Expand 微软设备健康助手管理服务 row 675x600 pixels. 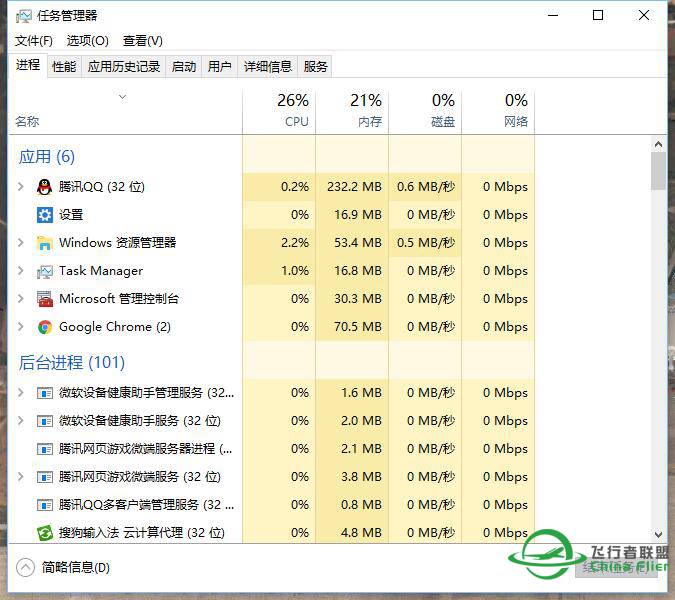pos(20,392)
